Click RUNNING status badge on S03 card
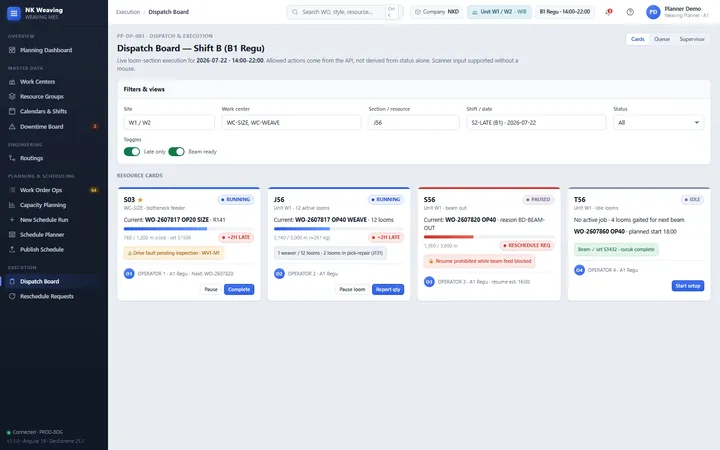Viewport: 720px width, 450px height. [236, 200]
